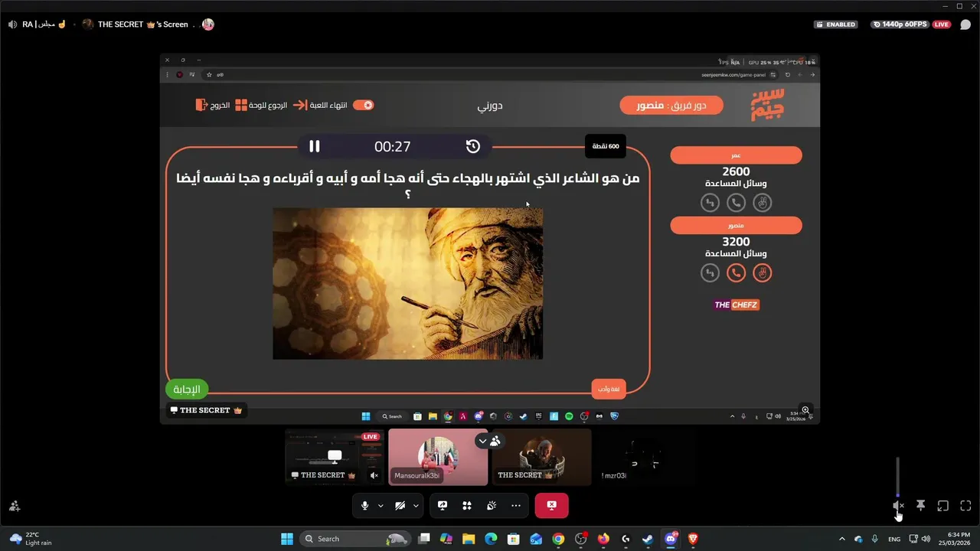The height and width of the screenshot is (551, 980).
Task: Click الخروج to exit the game
Action: click(213, 105)
